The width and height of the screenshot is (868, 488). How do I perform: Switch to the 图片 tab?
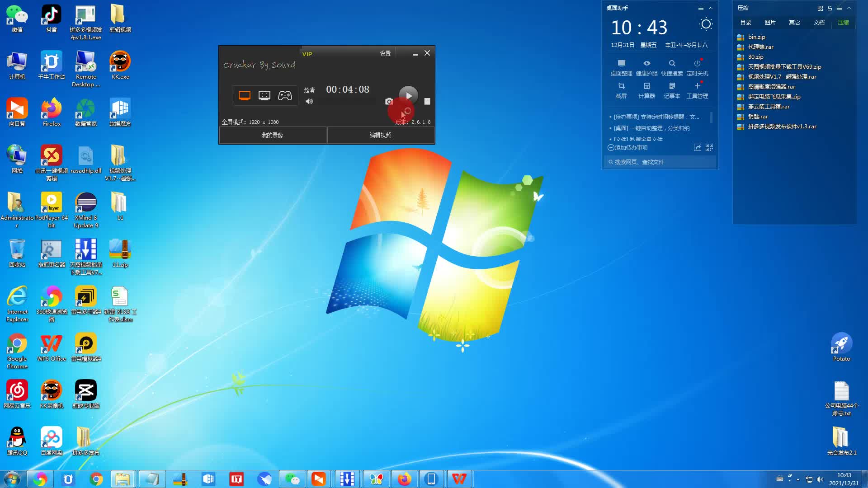[770, 23]
